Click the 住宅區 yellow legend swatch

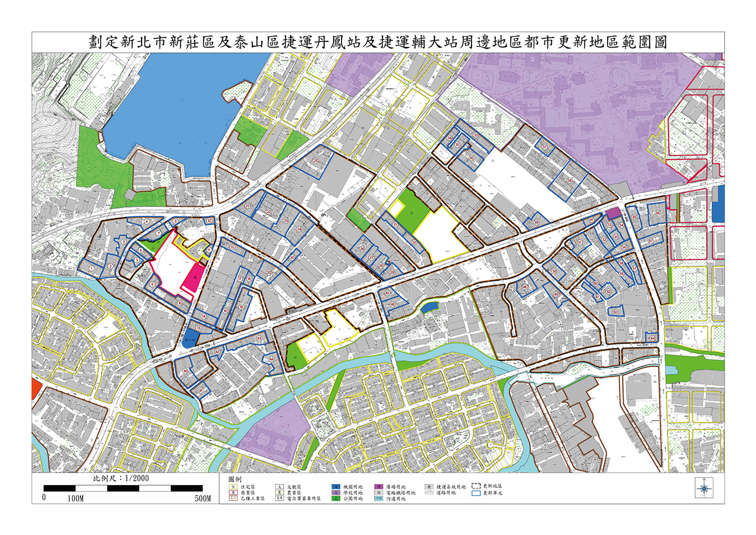[x=233, y=486]
